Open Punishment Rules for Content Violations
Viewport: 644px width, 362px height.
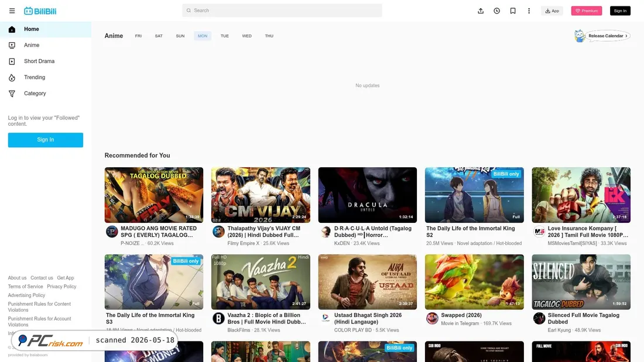click(39, 307)
